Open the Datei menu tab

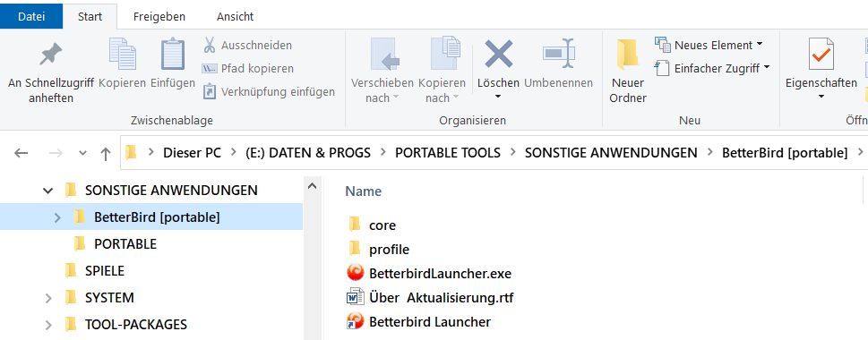31,17
